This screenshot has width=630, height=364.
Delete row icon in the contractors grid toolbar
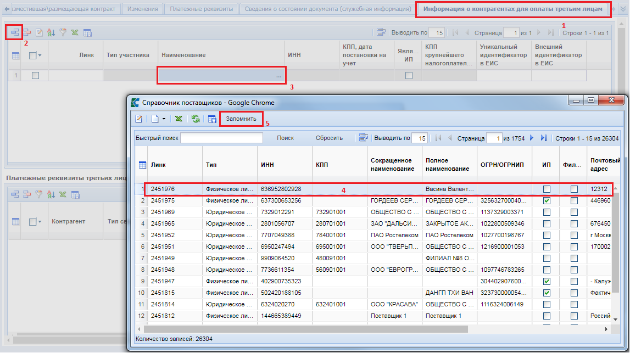tap(27, 32)
